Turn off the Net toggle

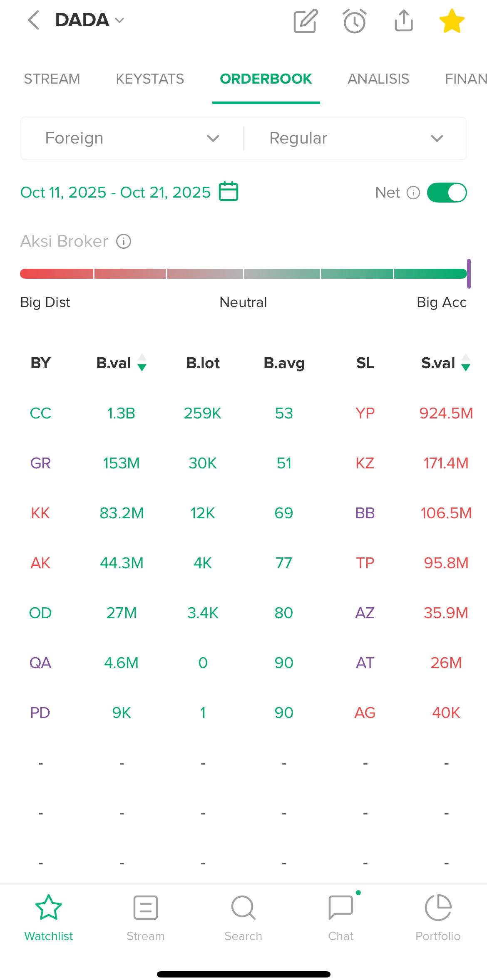click(x=447, y=193)
